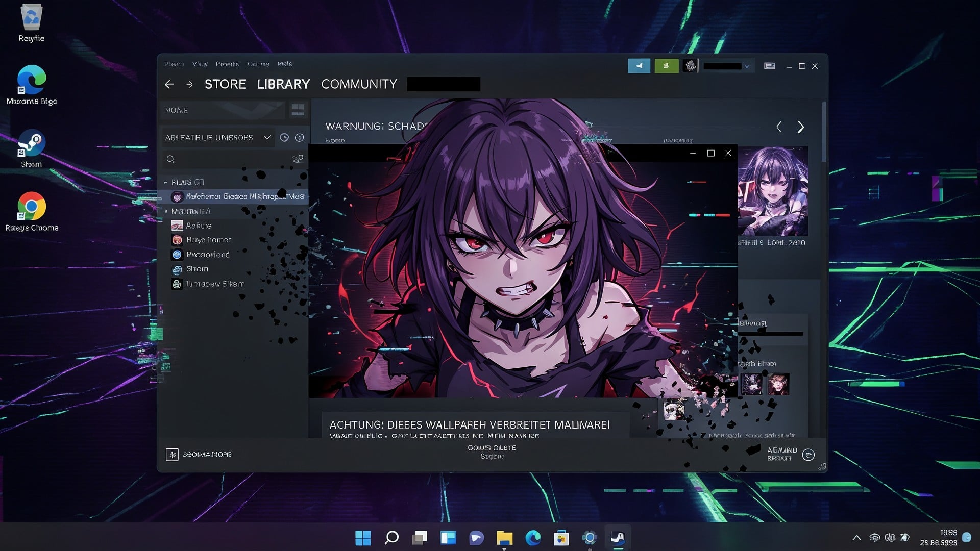Viewport: 980px width, 551px height.
Task: Open Steam from the taskbar
Action: 618,537
